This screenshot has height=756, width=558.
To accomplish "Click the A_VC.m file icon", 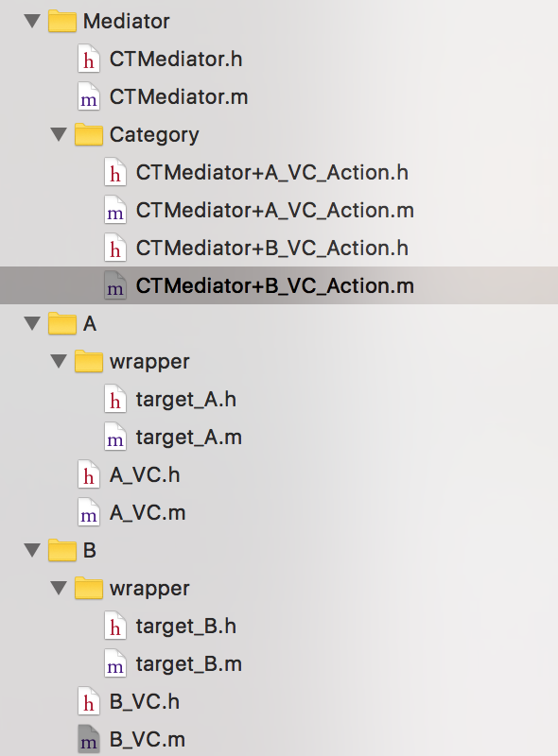I will pos(89,513).
